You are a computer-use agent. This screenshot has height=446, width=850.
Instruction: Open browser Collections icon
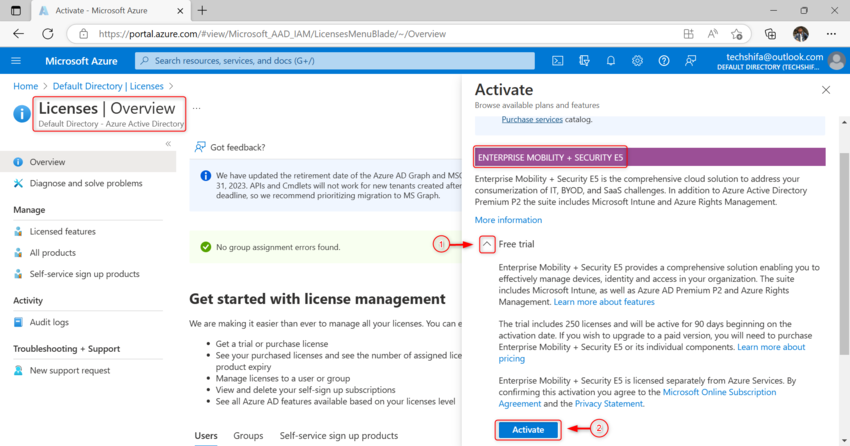(x=770, y=34)
